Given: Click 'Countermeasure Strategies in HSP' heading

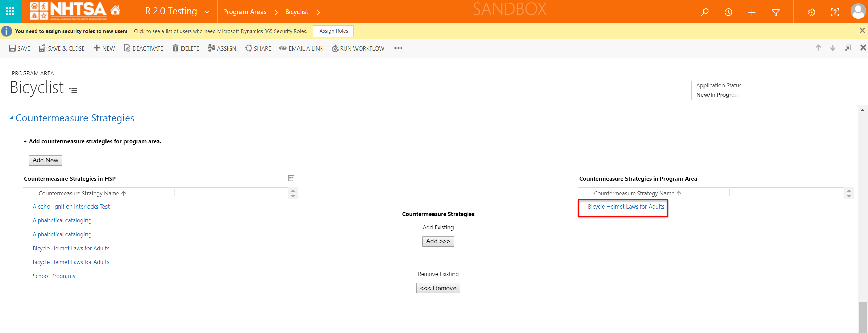Looking at the screenshot, I should click(70, 179).
